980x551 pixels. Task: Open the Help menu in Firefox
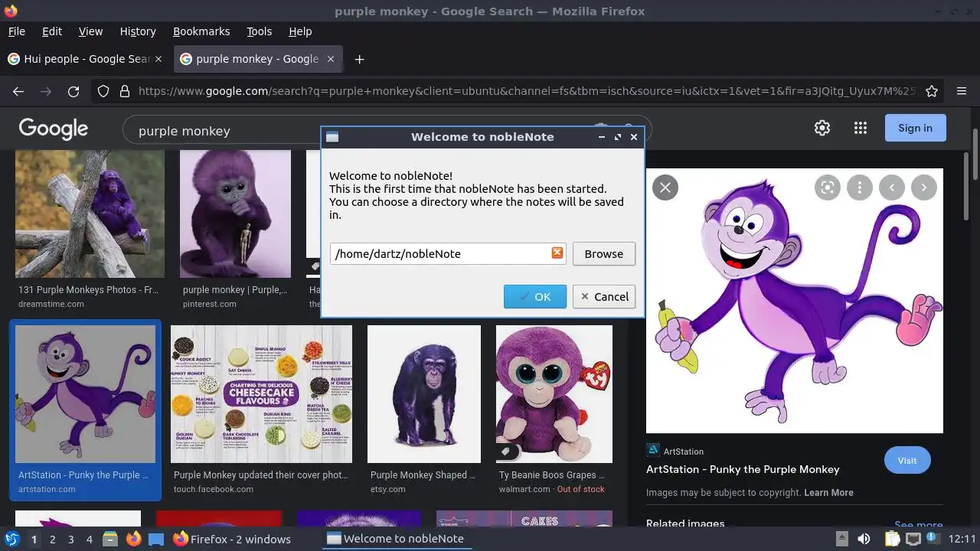[300, 31]
